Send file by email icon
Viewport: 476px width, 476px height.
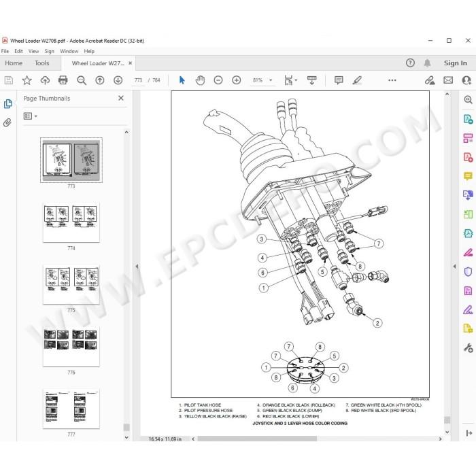(448, 80)
